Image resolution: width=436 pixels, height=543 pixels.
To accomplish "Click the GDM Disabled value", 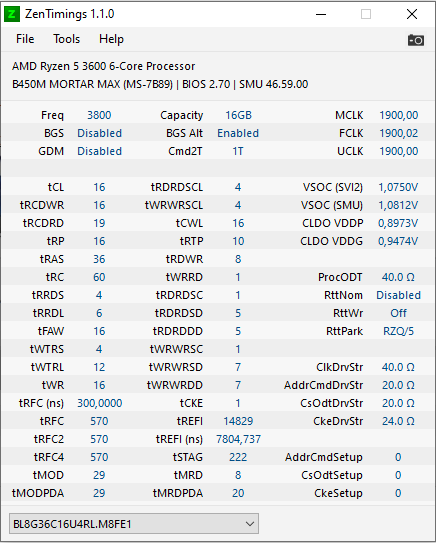I will [99, 151].
